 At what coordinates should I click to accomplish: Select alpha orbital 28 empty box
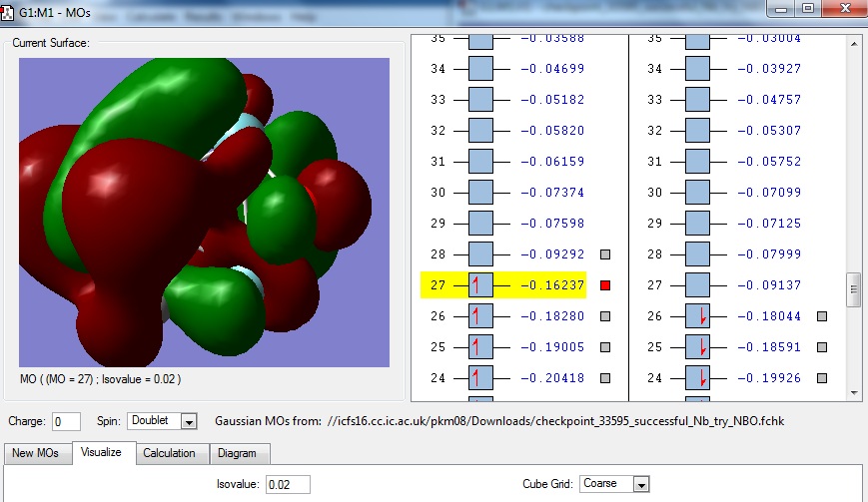pyautogui.click(x=480, y=254)
